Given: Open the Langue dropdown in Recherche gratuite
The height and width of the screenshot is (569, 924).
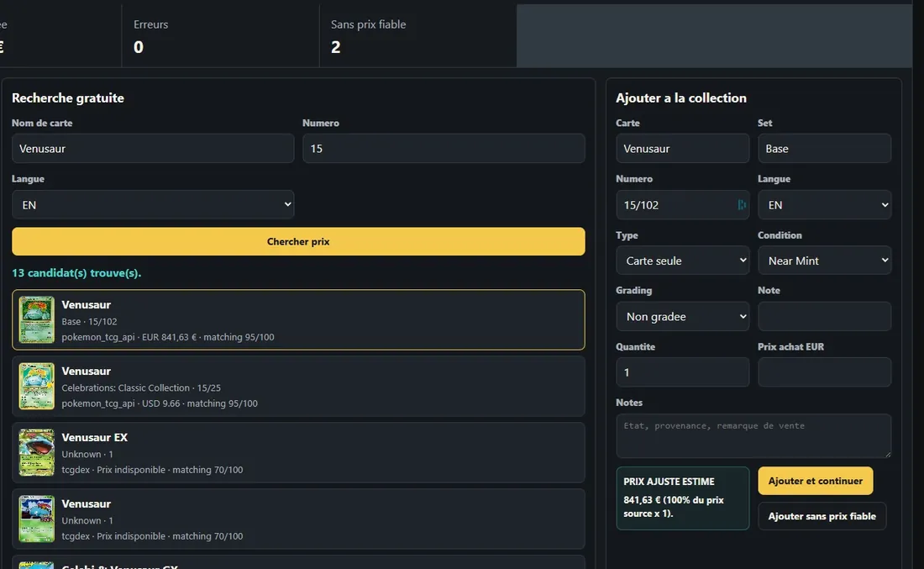Looking at the screenshot, I should 153,204.
